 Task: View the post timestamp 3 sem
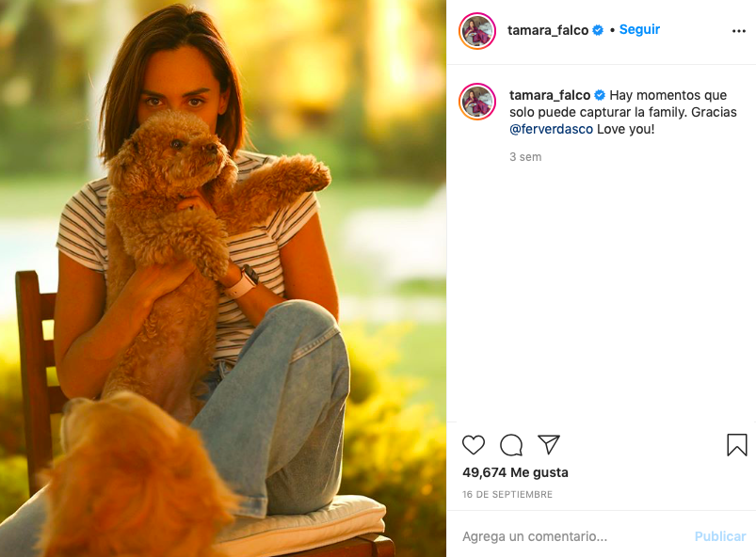524,156
